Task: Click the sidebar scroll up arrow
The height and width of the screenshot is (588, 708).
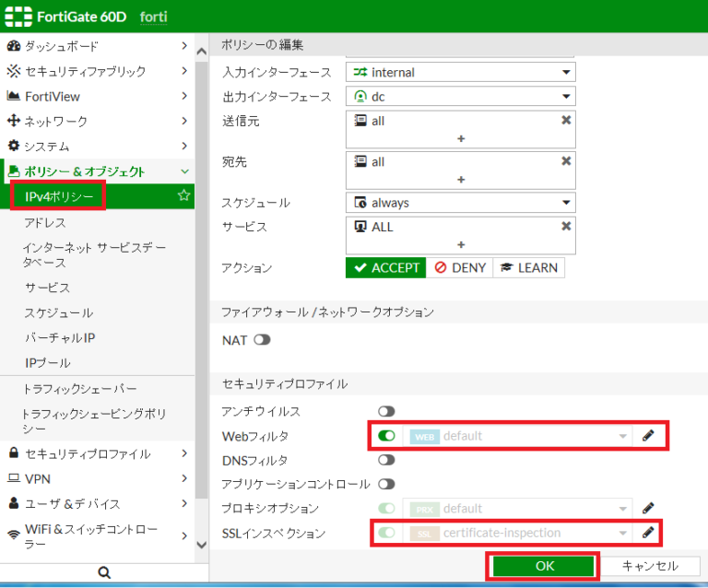Action: pyautogui.click(x=202, y=52)
